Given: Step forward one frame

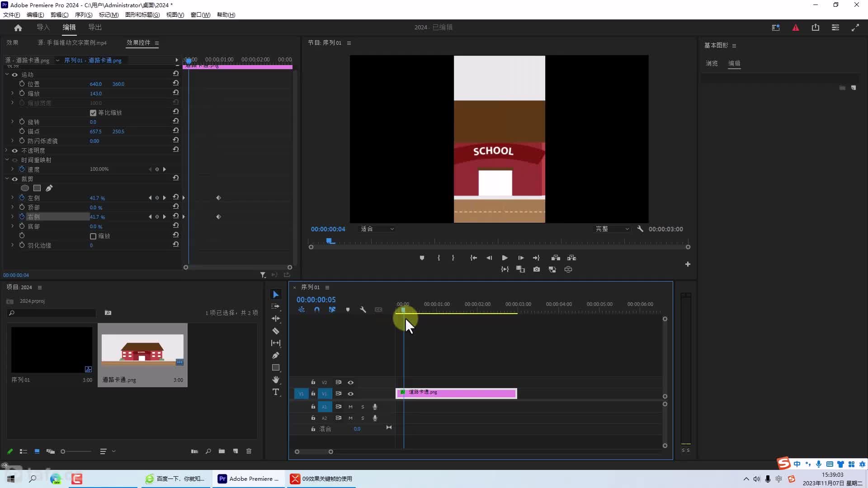Looking at the screenshot, I should [521, 258].
